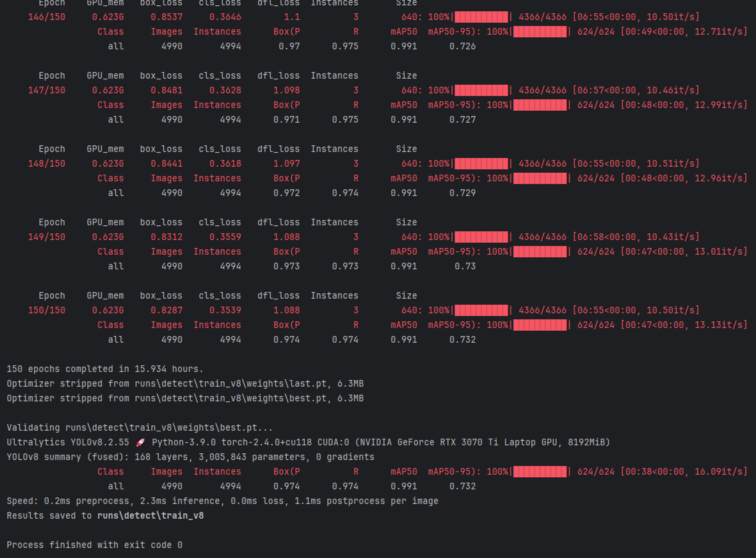Select the box_loss value 0.8312
Viewport: 756px width, 558px height.
point(167,237)
